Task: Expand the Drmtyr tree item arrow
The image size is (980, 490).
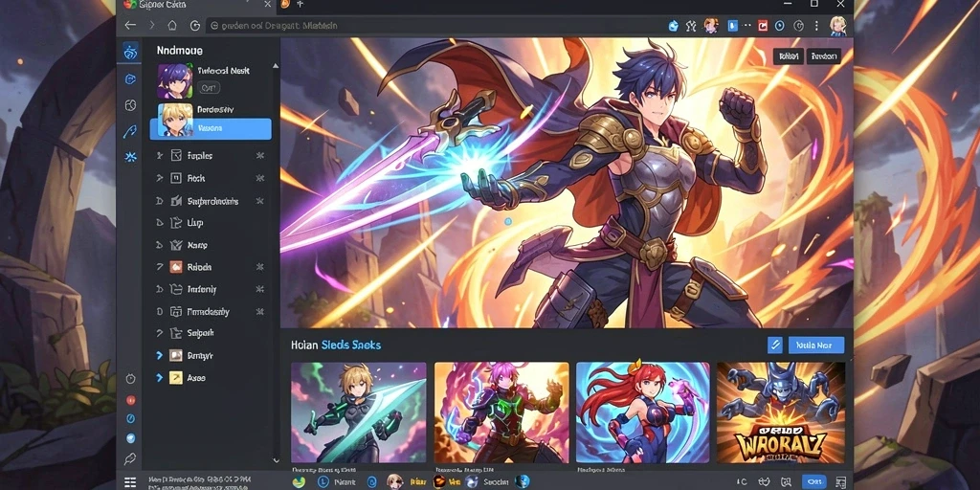Action: tap(159, 356)
